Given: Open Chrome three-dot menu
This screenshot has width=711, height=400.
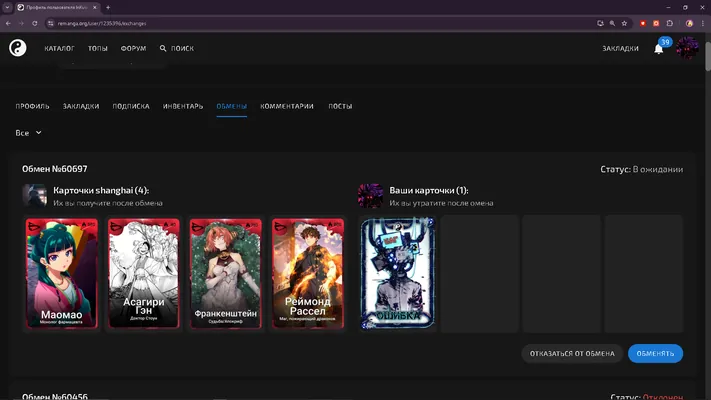Looking at the screenshot, I should click(703, 23).
